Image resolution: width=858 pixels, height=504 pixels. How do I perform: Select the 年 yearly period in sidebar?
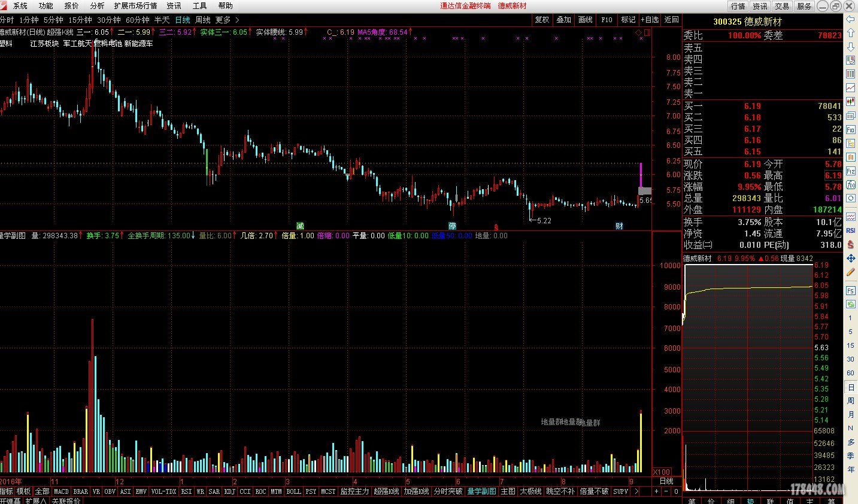pos(850,469)
